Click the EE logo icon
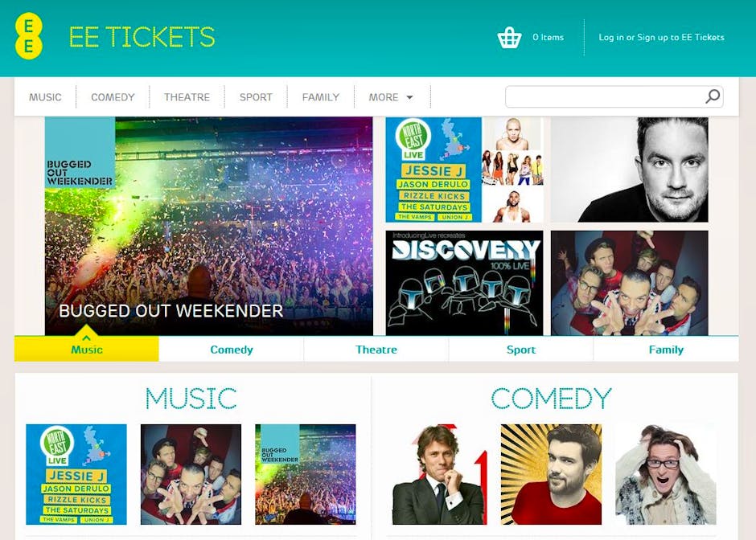This screenshot has width=756, height=540. (28, 35)
